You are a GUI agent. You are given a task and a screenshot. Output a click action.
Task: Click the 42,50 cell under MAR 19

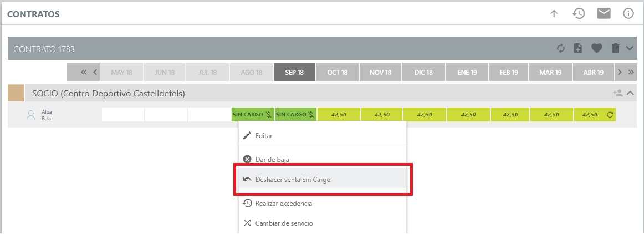[551, 115]
